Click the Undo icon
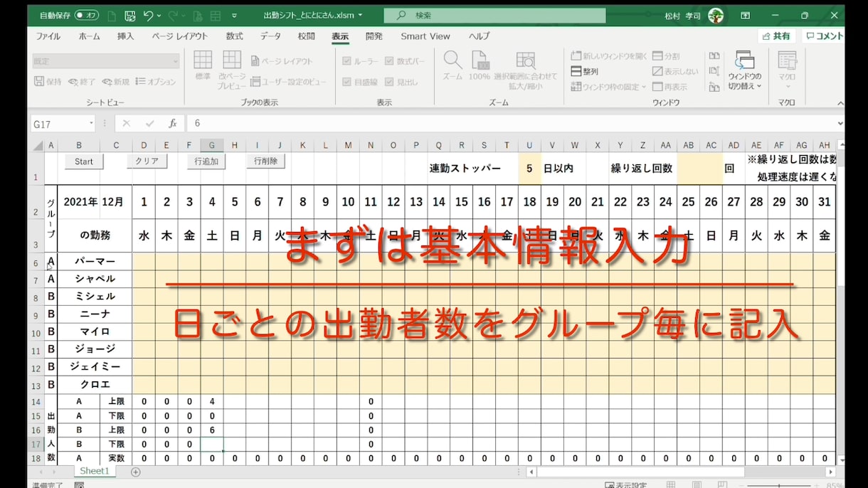The height and width of the screenshot is (488, 868). (148, 15)
